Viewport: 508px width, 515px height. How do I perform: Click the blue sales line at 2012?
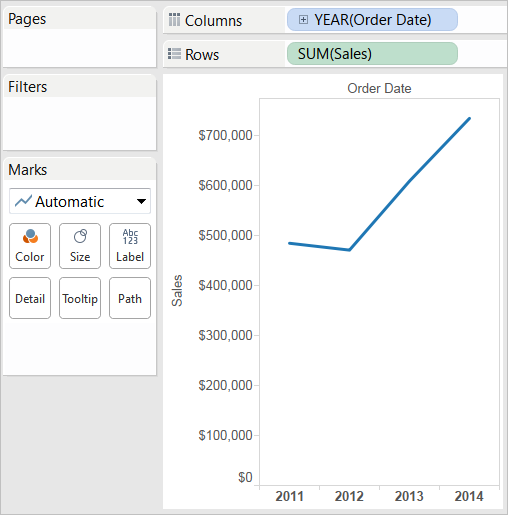pos(349,250)
